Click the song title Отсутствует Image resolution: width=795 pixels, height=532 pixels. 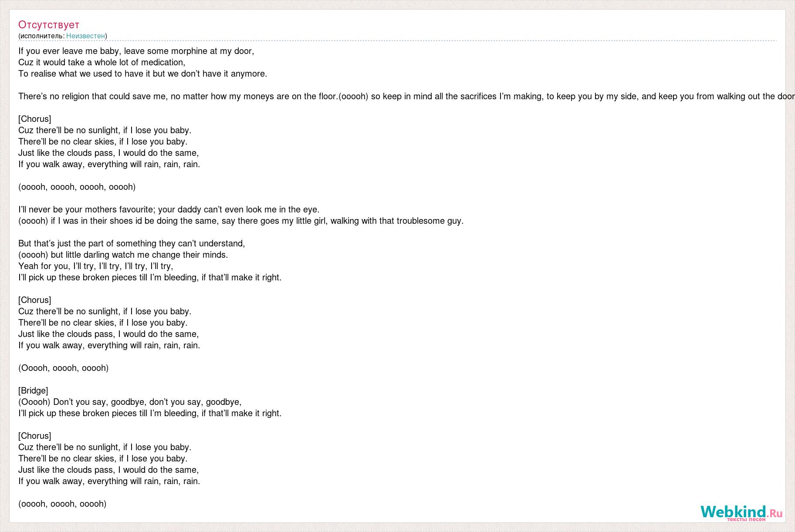coord(49,24)
